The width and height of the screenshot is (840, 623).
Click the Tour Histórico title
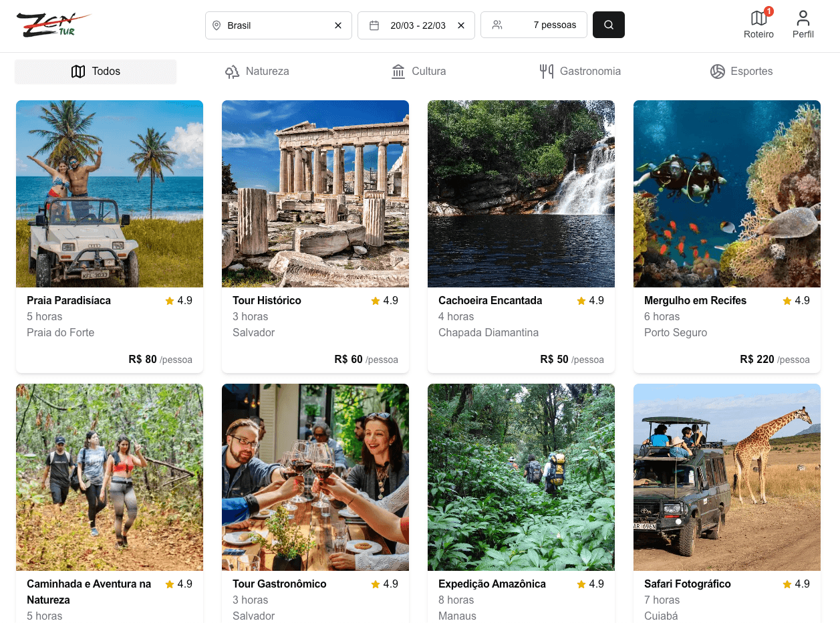pyautogui.click(x=267, y=301)
